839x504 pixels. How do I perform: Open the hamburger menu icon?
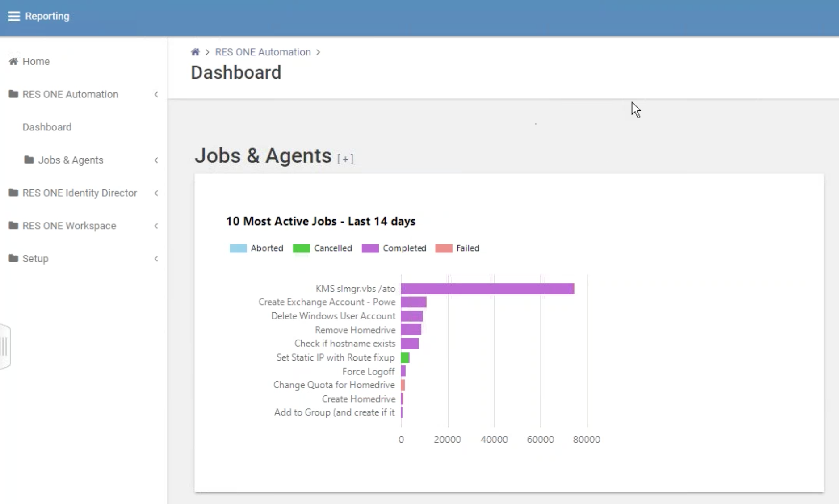pyautogui.click(x=14, y=16)
